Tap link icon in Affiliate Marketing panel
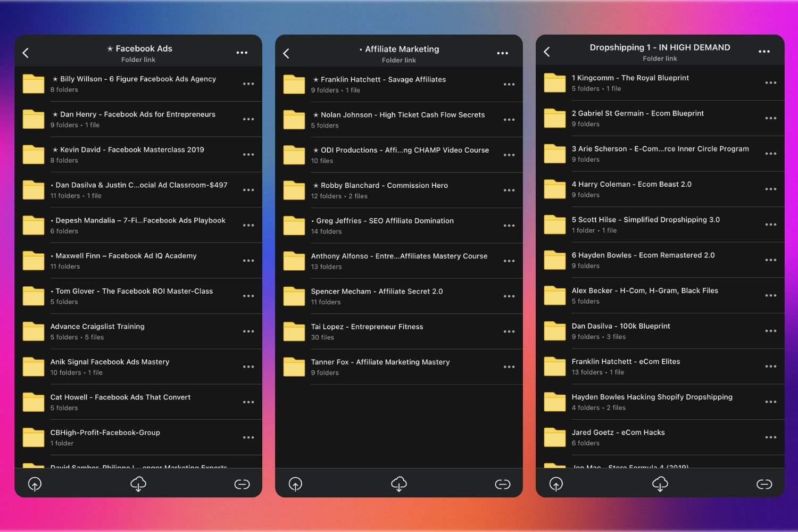798x532 pixels. (x=503, y=484)
